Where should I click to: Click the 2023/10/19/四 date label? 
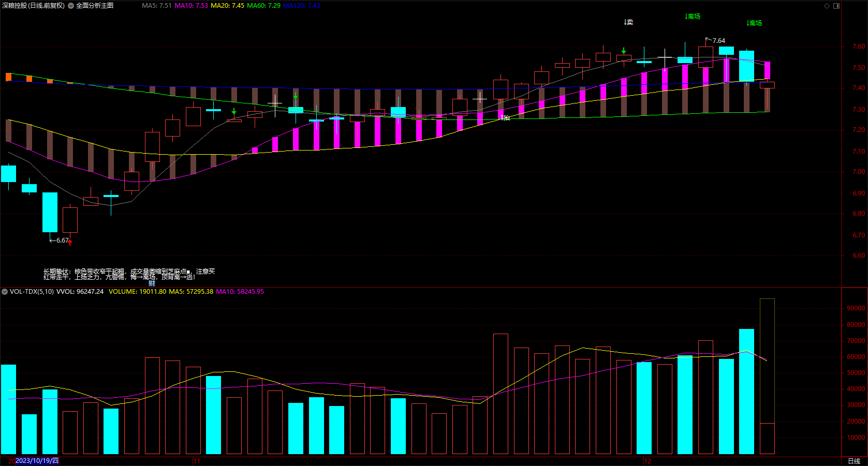[37, 461]
